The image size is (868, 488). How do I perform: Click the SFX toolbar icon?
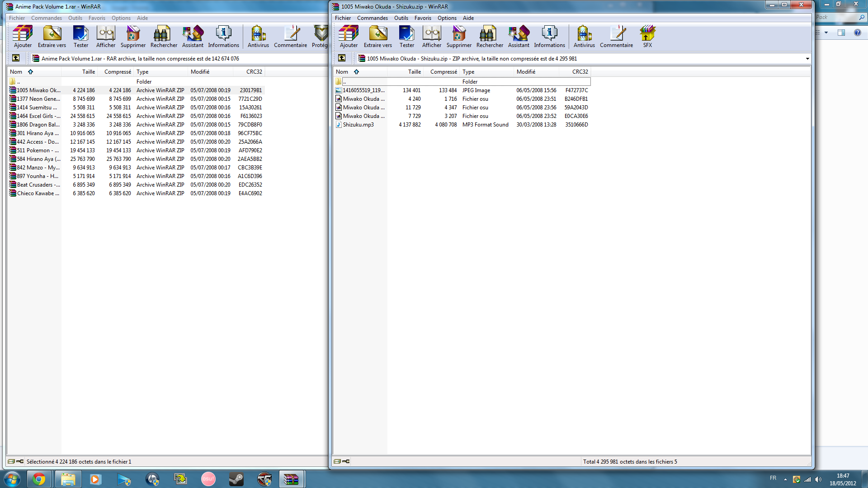[x=647, y=36]
